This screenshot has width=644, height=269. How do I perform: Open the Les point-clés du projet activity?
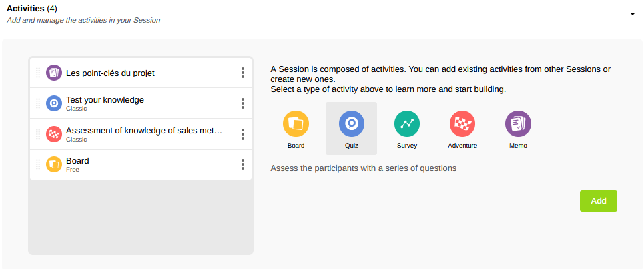pyautogui.click(x=110, y=73)
